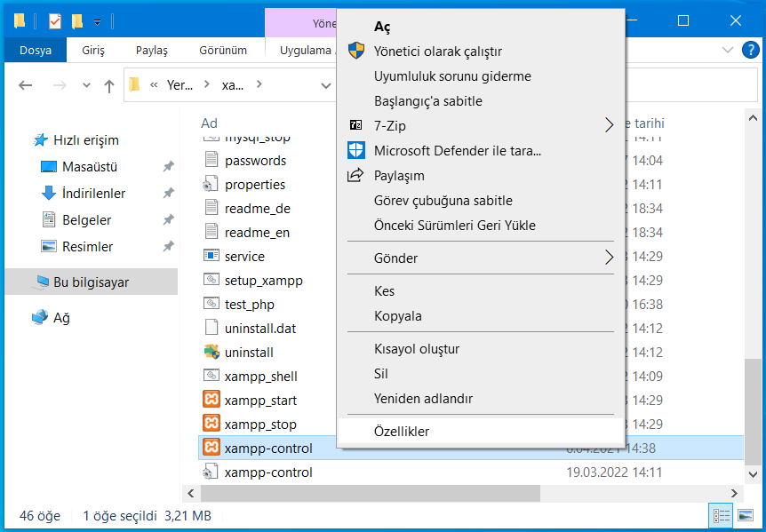Viewport: 766px width, 532px height.
Task: Click the Properties checkmark icon in title bar
Action: [55, 21]
